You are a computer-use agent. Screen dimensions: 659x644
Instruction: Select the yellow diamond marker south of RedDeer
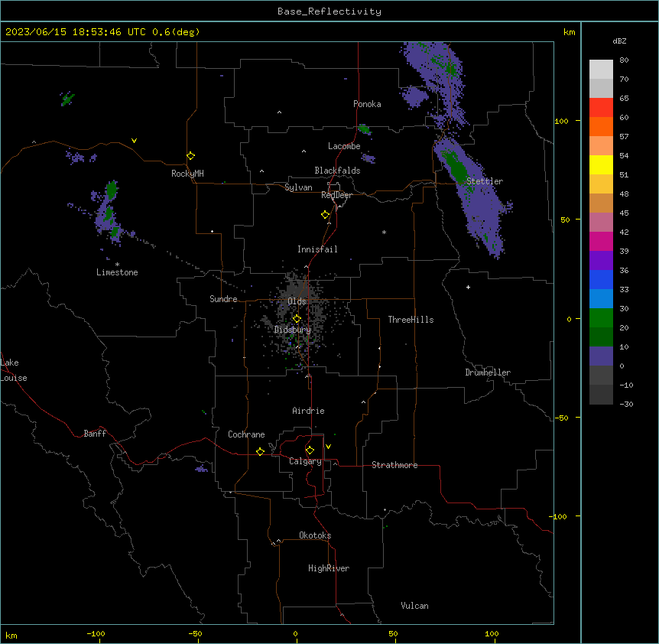pos(325,215)
